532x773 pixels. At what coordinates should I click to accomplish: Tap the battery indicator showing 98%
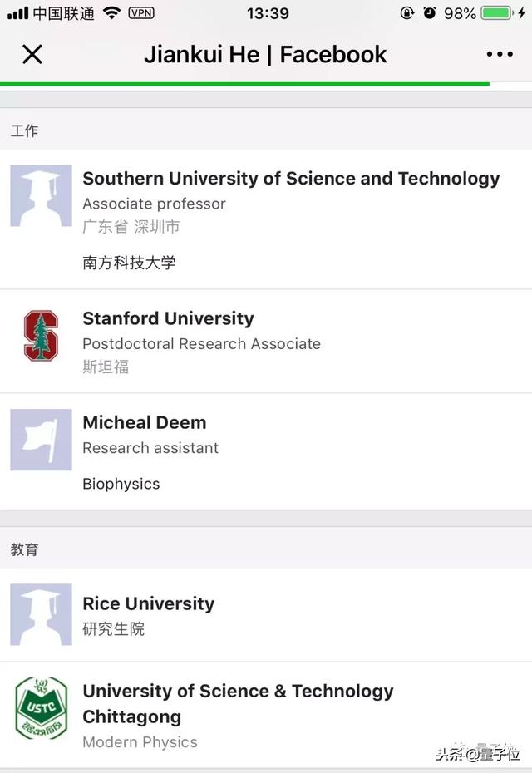point(495,13)
